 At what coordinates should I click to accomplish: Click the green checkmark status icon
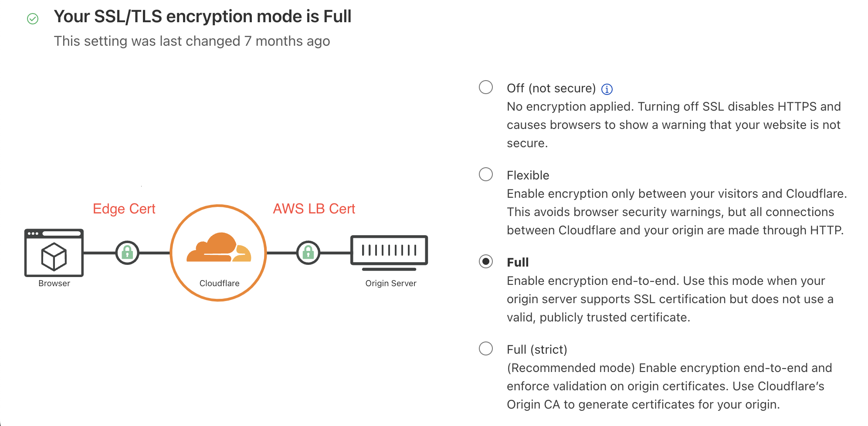(x=33, y=19)
